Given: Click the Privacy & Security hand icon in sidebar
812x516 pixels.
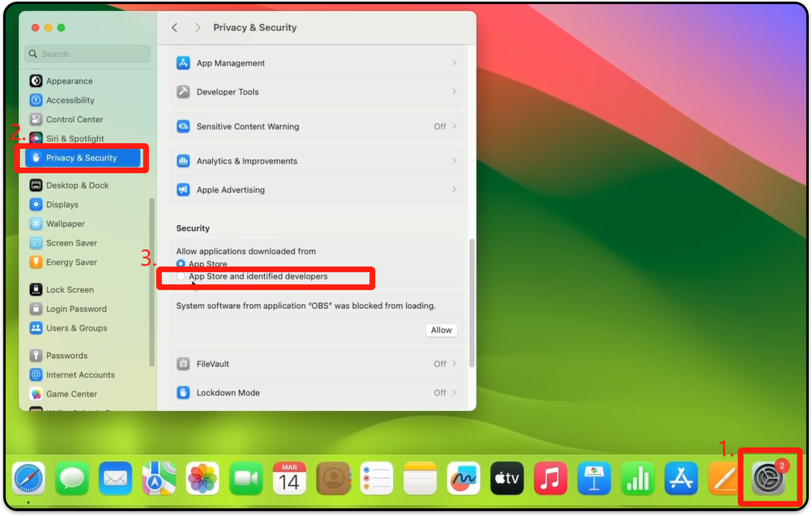Looking at the screenshot, I should 36,158.
